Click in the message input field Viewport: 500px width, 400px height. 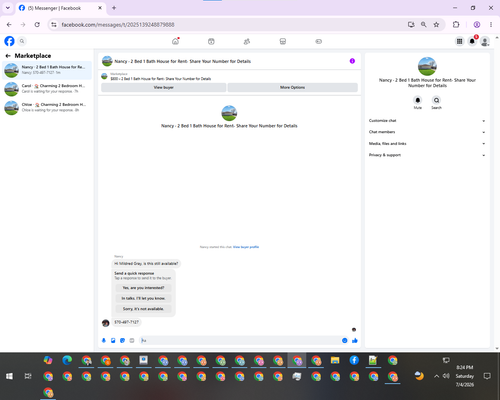[243, 340]
